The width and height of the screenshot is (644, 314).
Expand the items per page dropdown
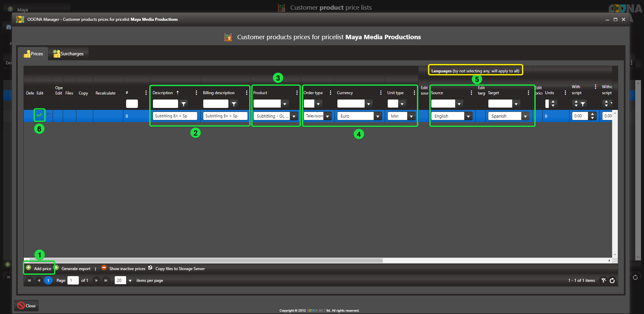tap(130, 280)
